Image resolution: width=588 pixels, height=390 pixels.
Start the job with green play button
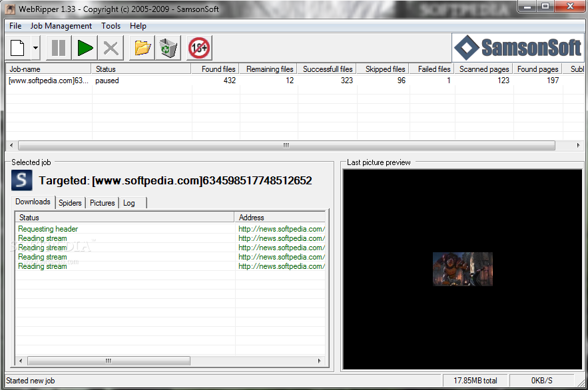85,48
